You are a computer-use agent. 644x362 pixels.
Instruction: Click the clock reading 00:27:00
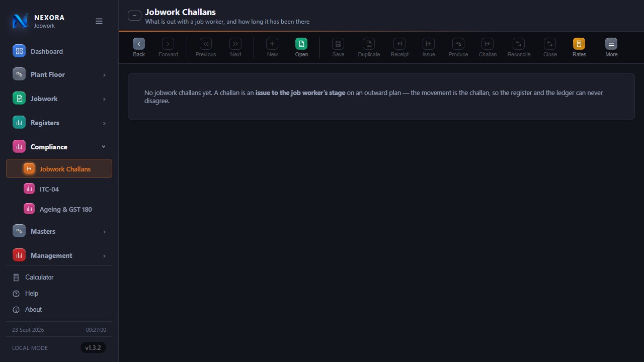(x=96, y=330)
